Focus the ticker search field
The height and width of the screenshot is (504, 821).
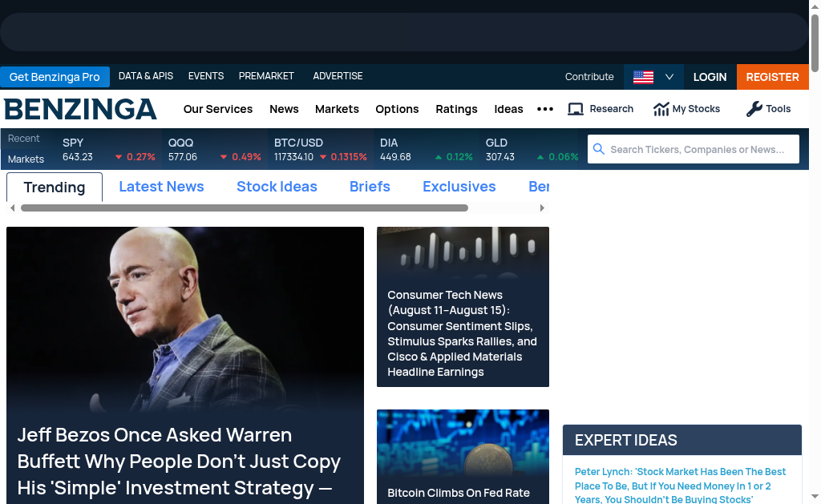click(x=694, y=149)
